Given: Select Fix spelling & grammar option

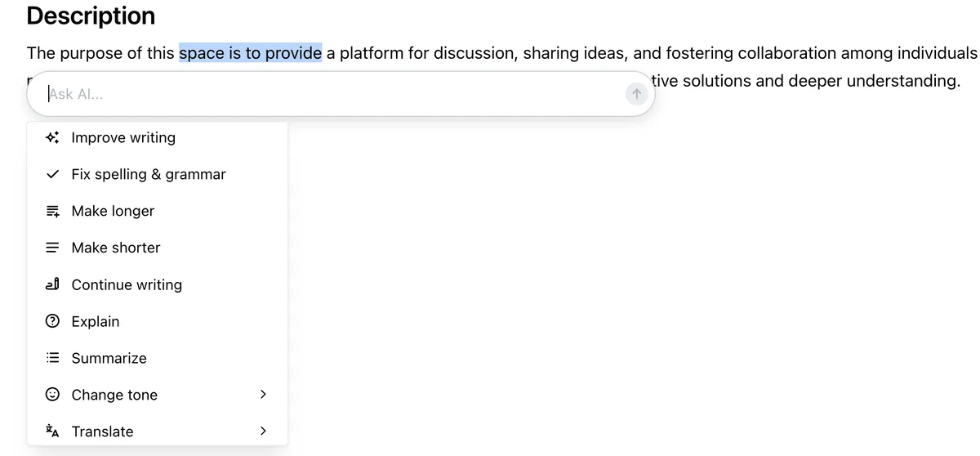Looking at the screenshot, I should (x=158, y=174).
